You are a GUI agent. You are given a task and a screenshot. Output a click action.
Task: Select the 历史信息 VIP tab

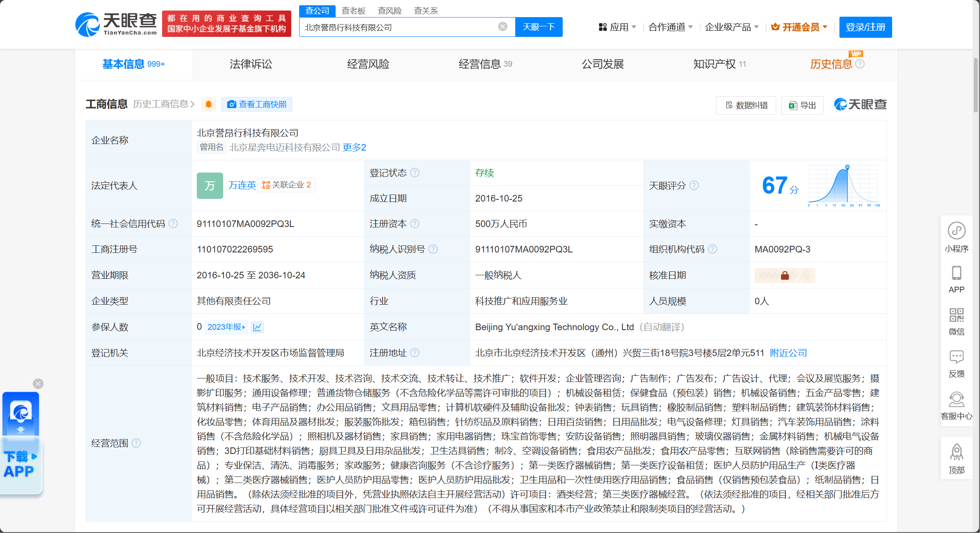831,64
